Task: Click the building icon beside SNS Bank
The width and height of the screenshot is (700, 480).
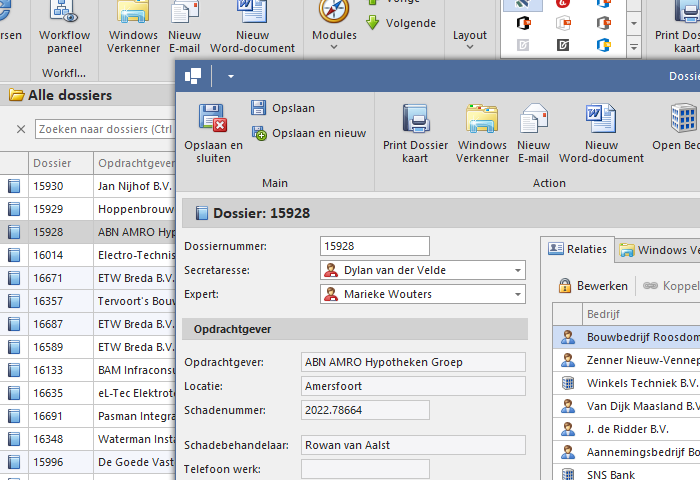Action: pos(567,474)
